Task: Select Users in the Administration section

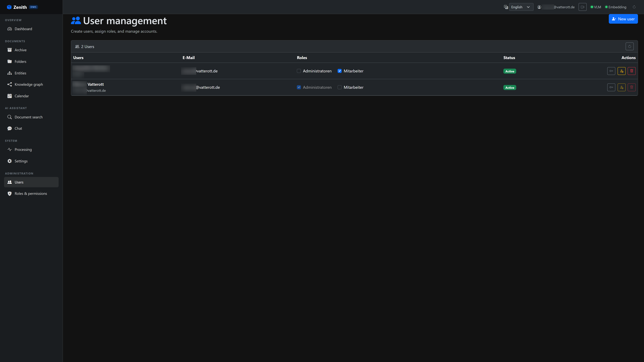Action: (31, 182)
